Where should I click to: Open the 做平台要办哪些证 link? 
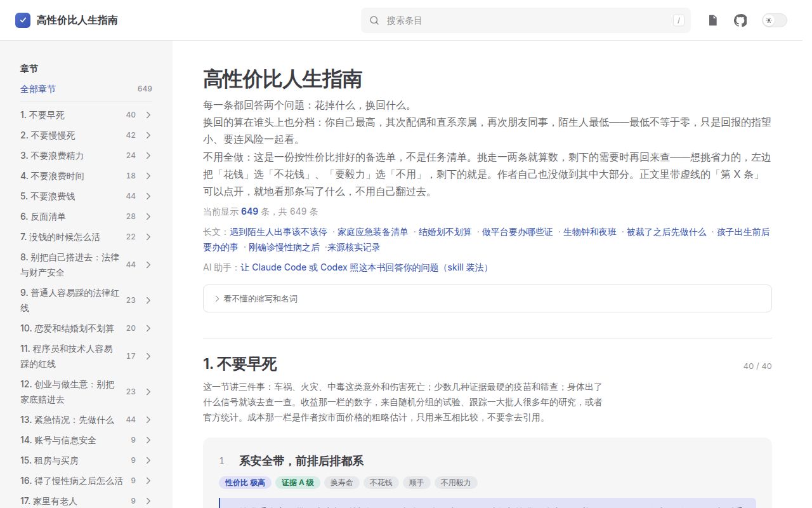pos(518,232)
